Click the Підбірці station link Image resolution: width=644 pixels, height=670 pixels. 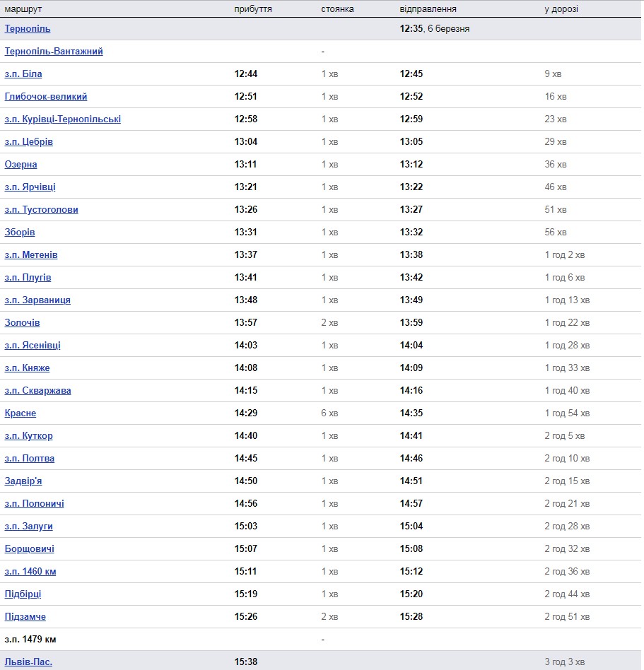(x=23, y=594)
